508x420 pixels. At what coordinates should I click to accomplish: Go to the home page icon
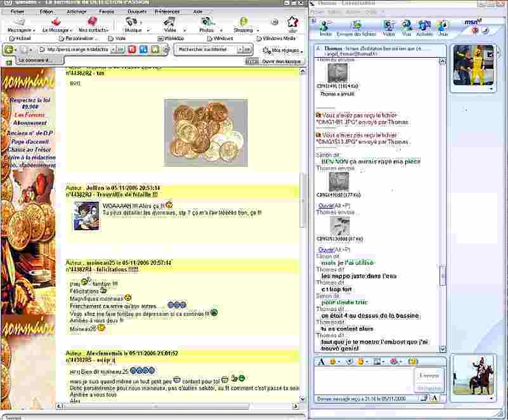tap(155, 49)
